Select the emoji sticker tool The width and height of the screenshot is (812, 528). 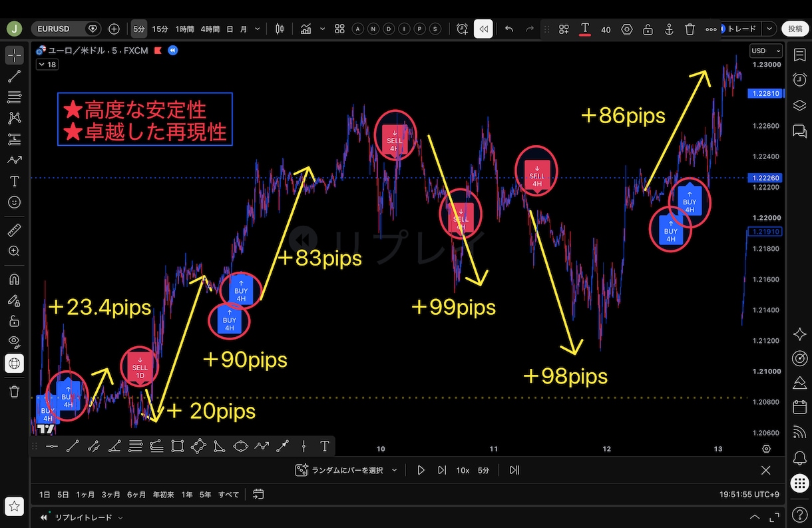(14, 202)
